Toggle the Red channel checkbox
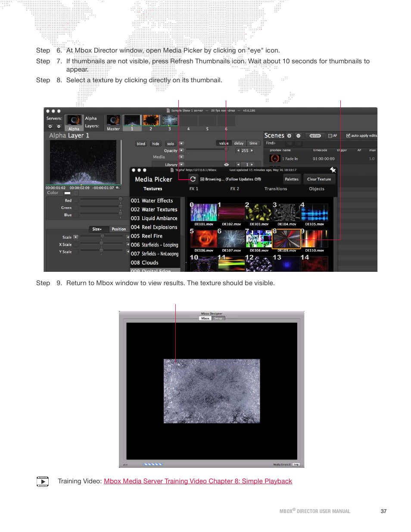Screen dimensions: 411x532 [x=76, y=200]
